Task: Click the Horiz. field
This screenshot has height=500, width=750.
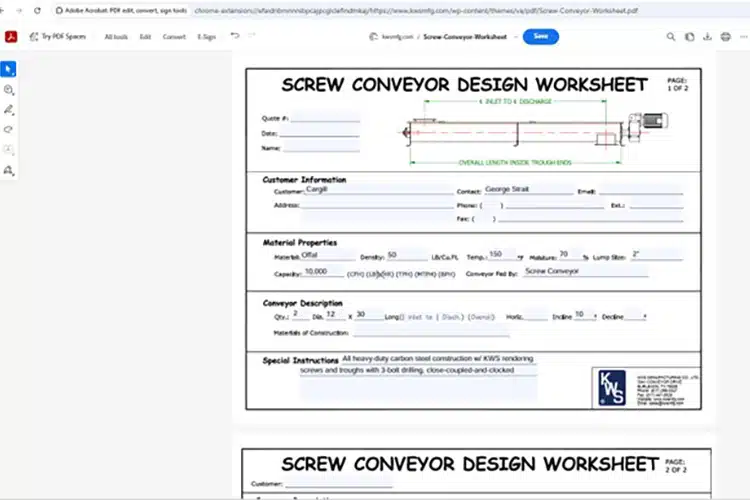Action: click(x=536, y=316)
